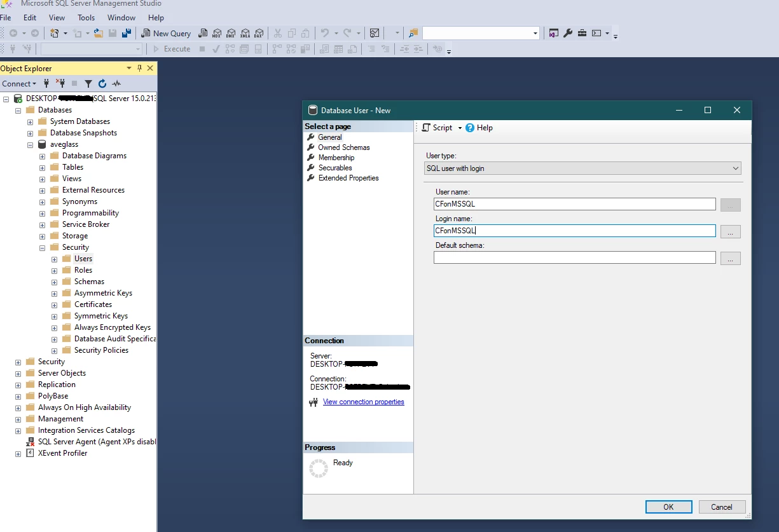779x532 pixels.
Task: Click the Connect Object Explorer plug icon
Action: coord(46,83)
